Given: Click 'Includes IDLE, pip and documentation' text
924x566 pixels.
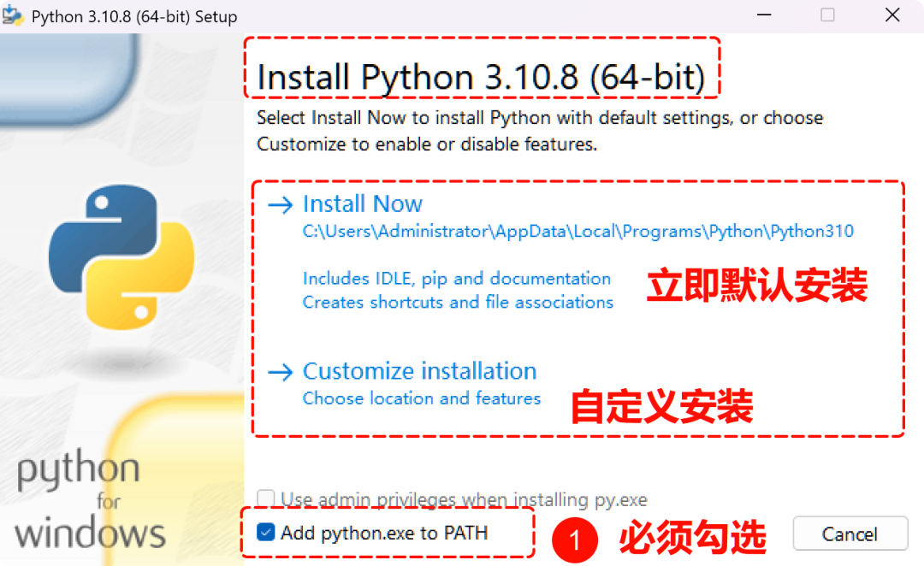Looking at the screenshot, I should (457, 279).
